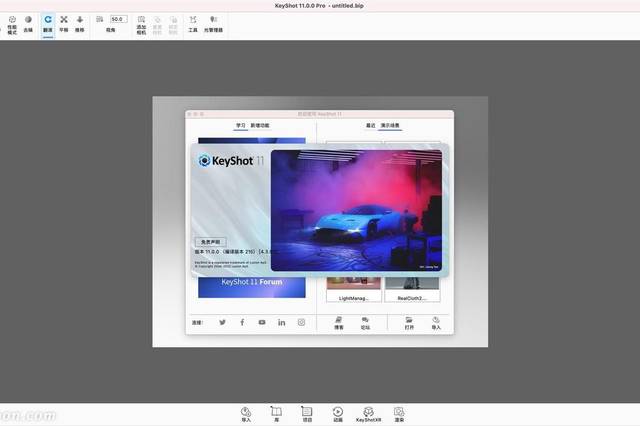Open the RealCloth2... demo scene thumbnail
This screenshot has height=426, width=640.
(412, 290)
